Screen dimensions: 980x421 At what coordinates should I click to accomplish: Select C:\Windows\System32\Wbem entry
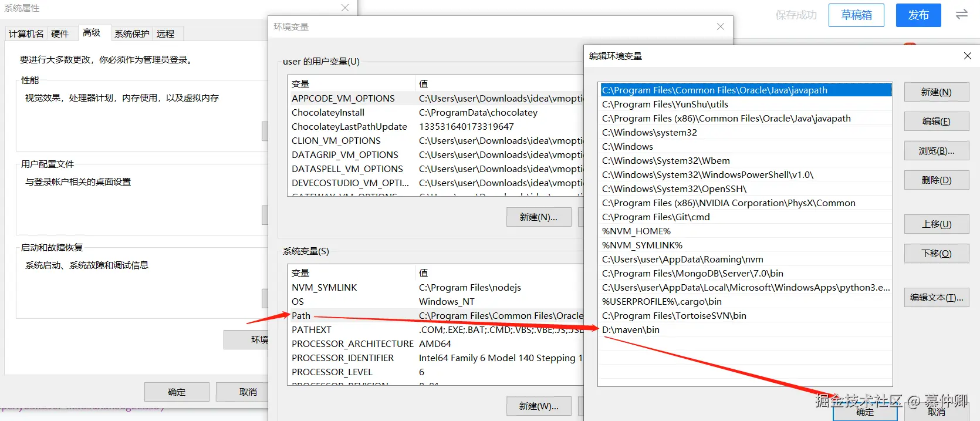pos(745,160)
